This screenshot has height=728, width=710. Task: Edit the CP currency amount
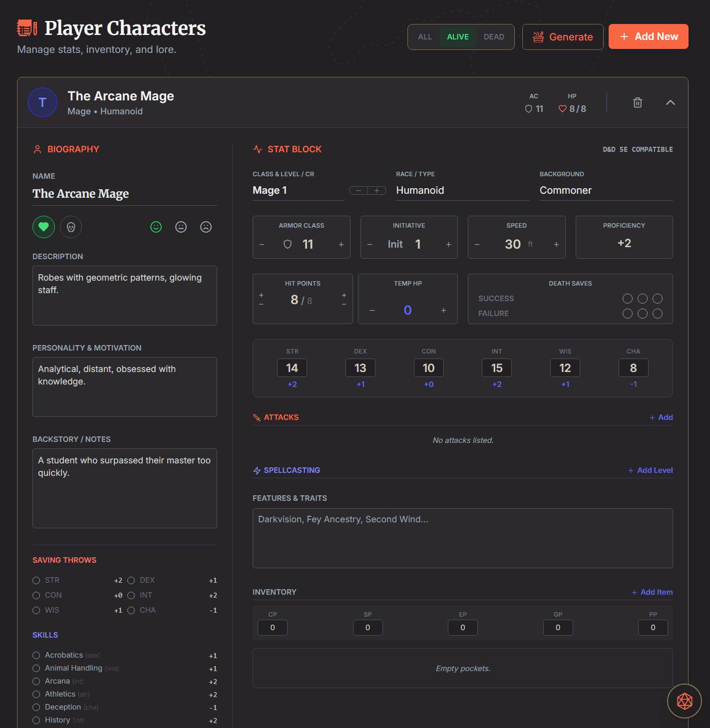coord(273,628)
